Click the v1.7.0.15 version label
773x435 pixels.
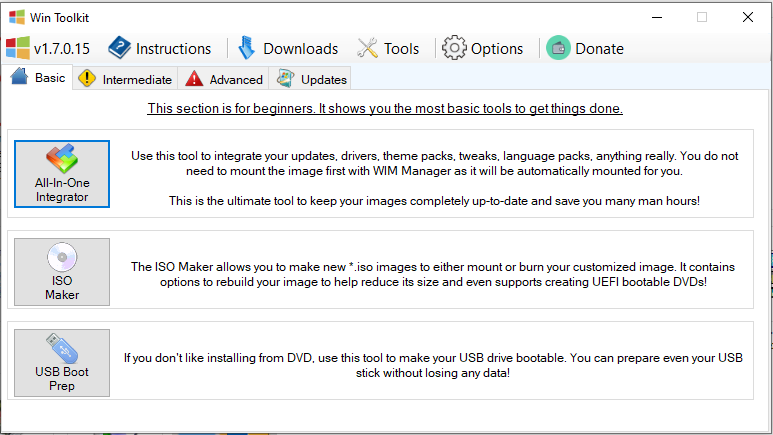click(62, 49)
